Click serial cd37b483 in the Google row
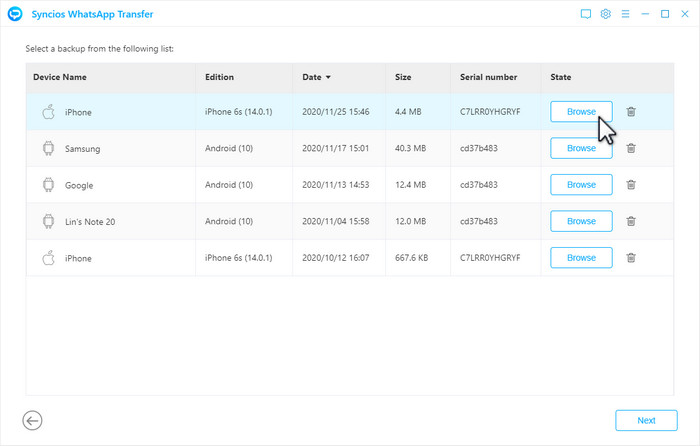 [x=479, y=184]
